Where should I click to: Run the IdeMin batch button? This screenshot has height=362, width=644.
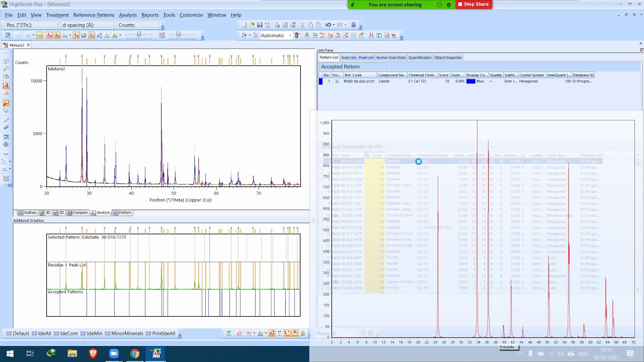91,333
